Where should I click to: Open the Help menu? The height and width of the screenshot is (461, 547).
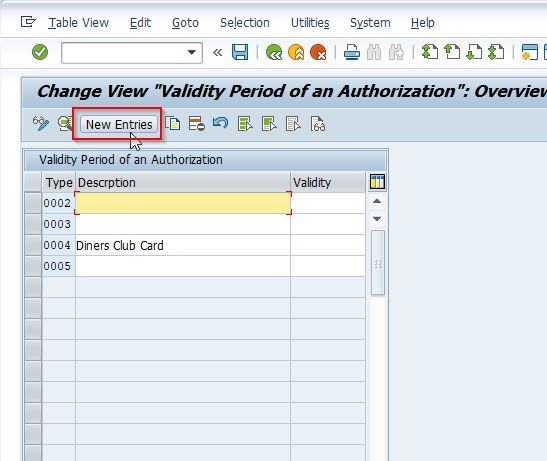click(x=422, y=23)
